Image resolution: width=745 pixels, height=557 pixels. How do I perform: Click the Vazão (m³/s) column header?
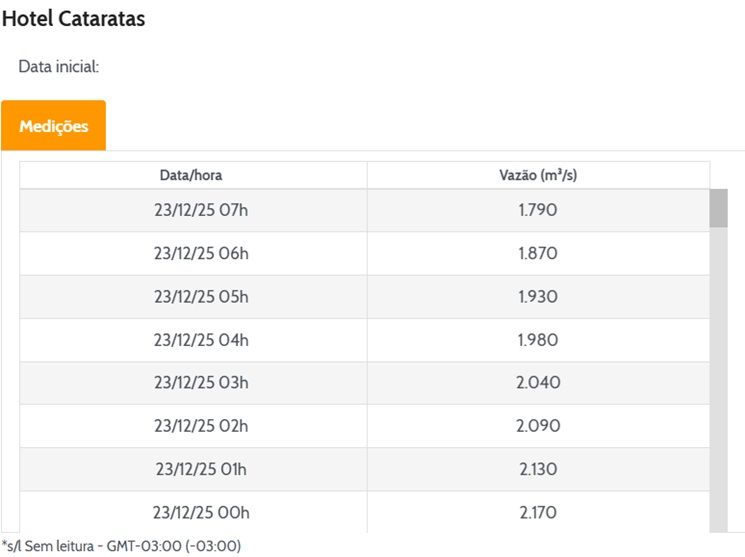click(538, 175)
